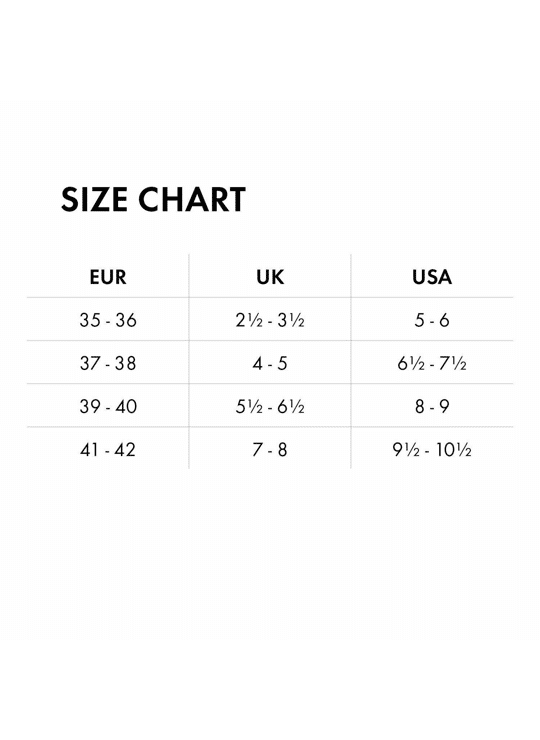Click the USA 6½ - 7½ cell

point(432,363)
